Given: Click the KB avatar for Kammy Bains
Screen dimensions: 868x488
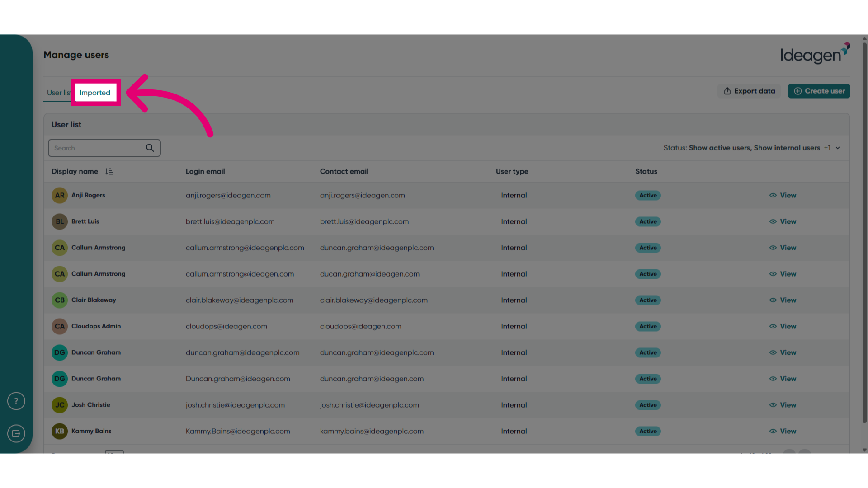Looking at the screenshot, I should click(60, 431).
